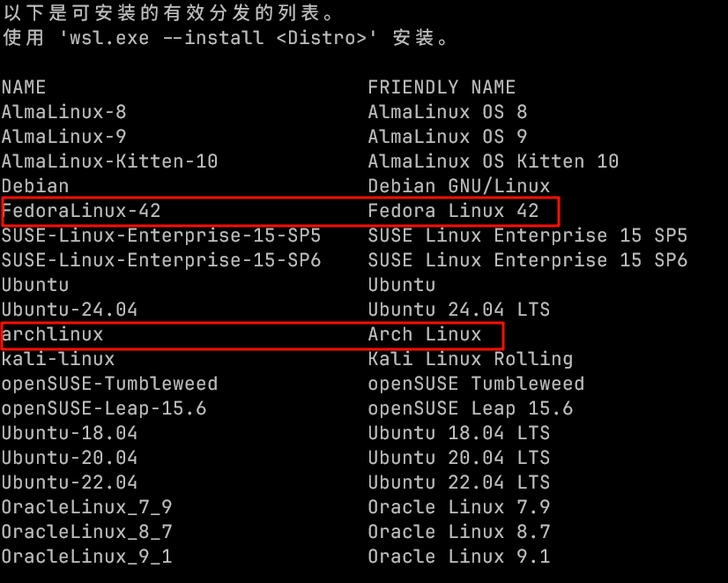Screen dimensions: 728x583
Task: Click the NAME column header
Action: point(24,87)
